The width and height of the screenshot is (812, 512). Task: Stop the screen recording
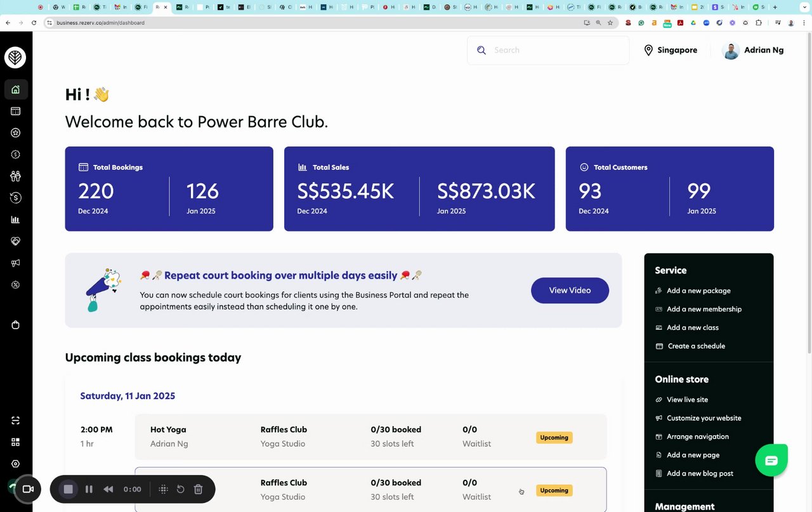(x=69, y=489)
